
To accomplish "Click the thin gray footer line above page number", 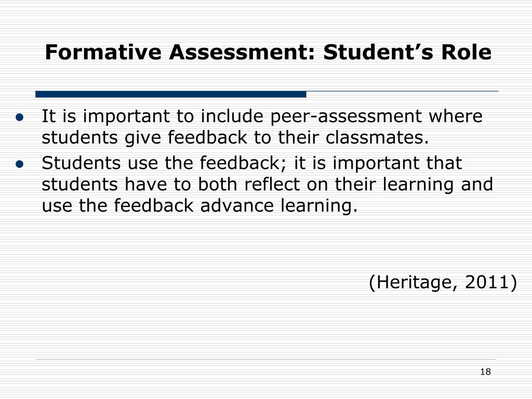I will (266, 359).
